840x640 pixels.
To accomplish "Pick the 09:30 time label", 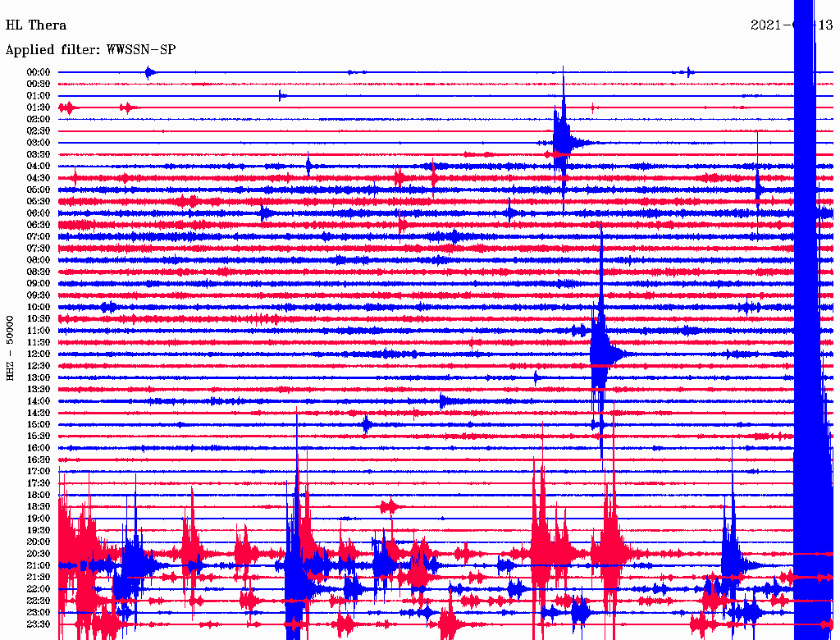I will 39,295.
